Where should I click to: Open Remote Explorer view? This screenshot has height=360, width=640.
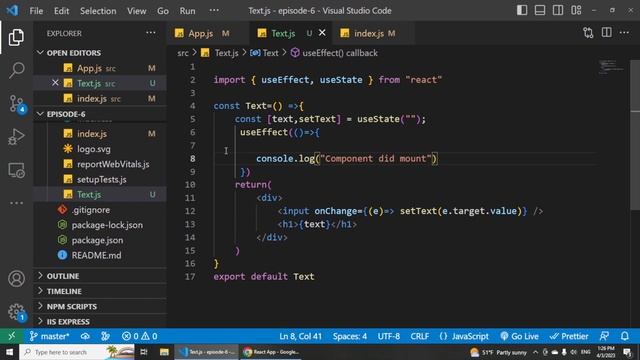tap(16, 170)
